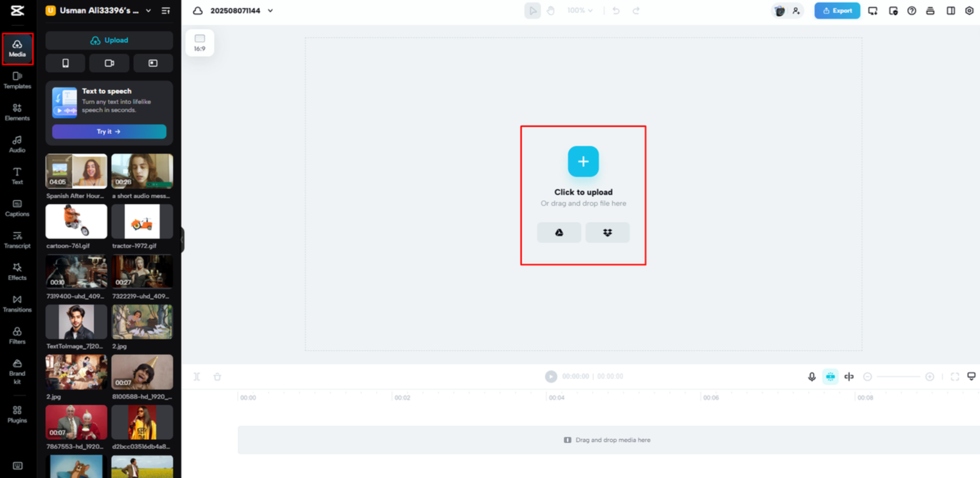Import media from Google Drive
The width and height of the screenshot is (980, 478).
[x=559, y=232]
